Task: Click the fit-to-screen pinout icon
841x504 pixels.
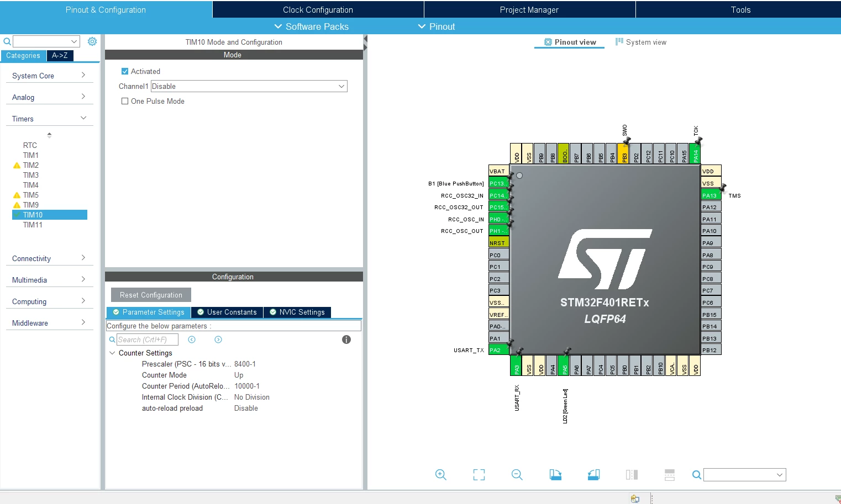Action: (x=479, y=475)
